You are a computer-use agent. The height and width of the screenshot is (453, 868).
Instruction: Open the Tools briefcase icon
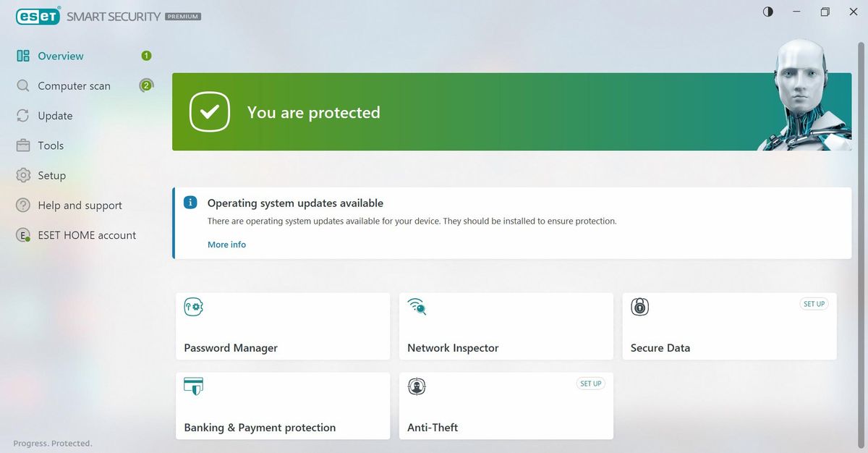pyautogui.click(x=22, y=145)
